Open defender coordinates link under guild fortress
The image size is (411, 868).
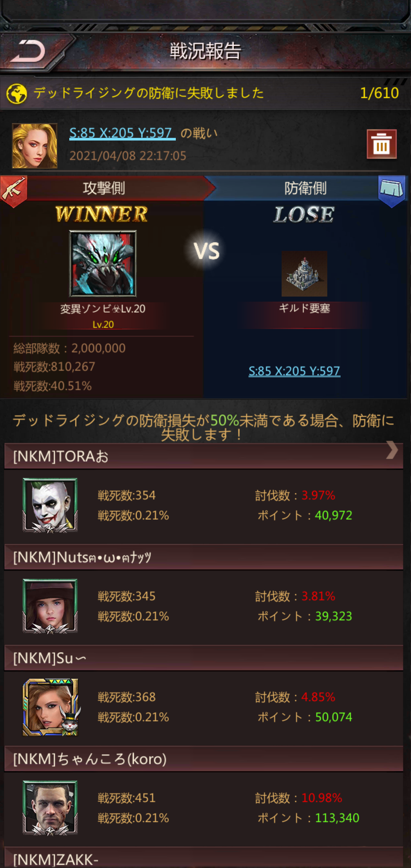(294, 371)
